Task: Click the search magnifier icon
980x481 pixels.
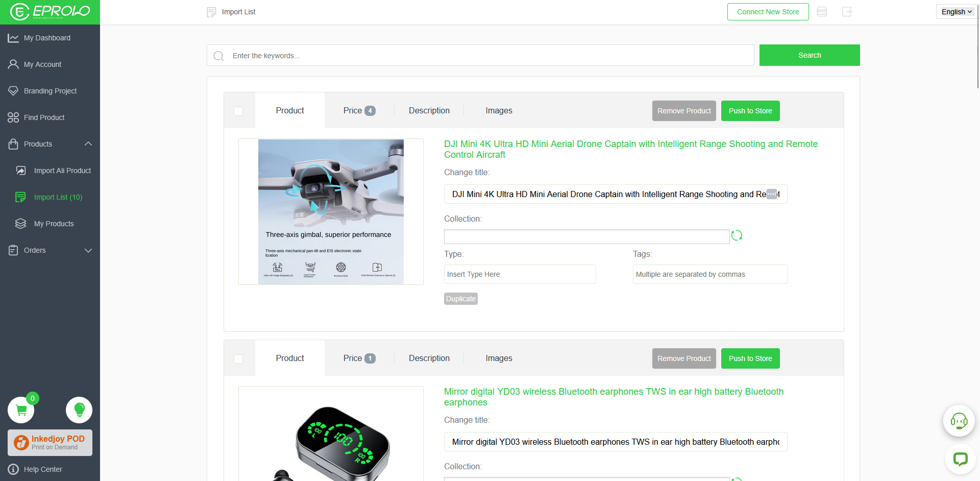Action: pyautogui.click(x=218, y=56)
